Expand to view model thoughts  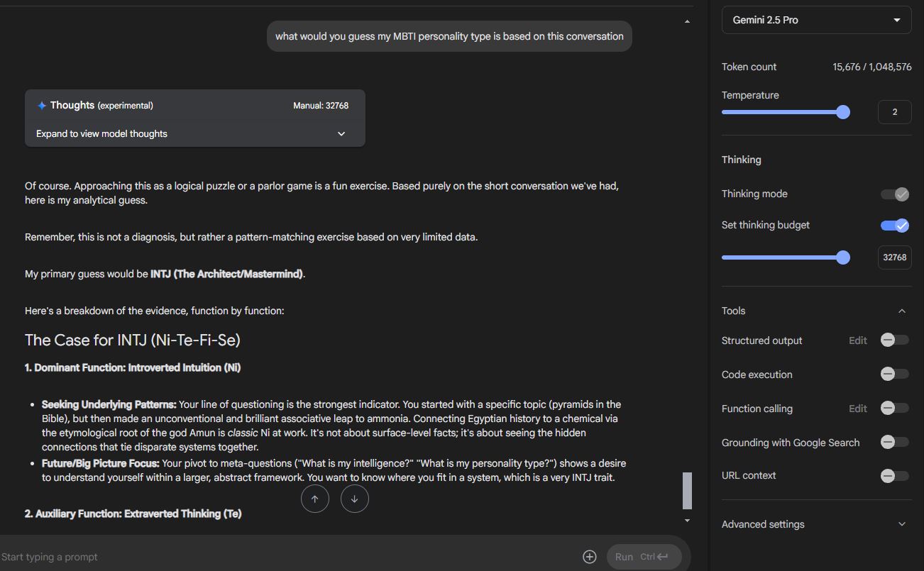point(195,134)
